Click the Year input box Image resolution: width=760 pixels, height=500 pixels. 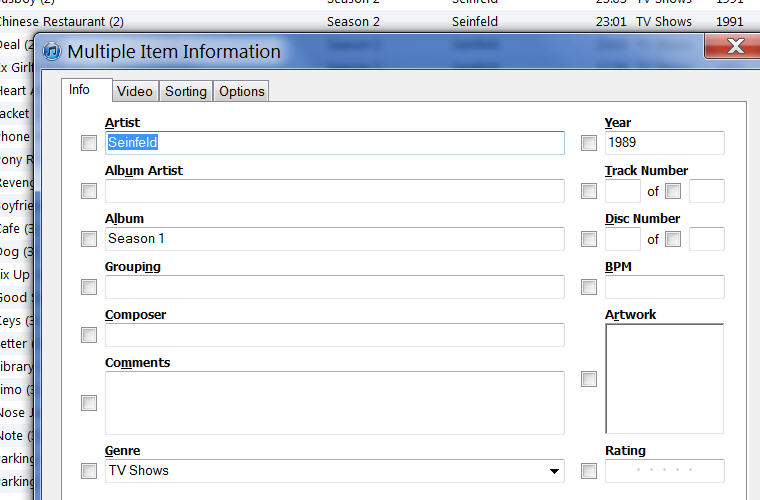(664, 143)
